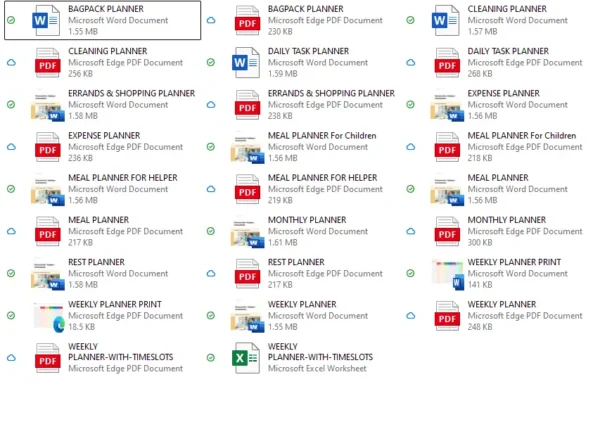
Task: Select WEEKLY PLANNER PDF icon, 248 KB
Action: (447, 316)
